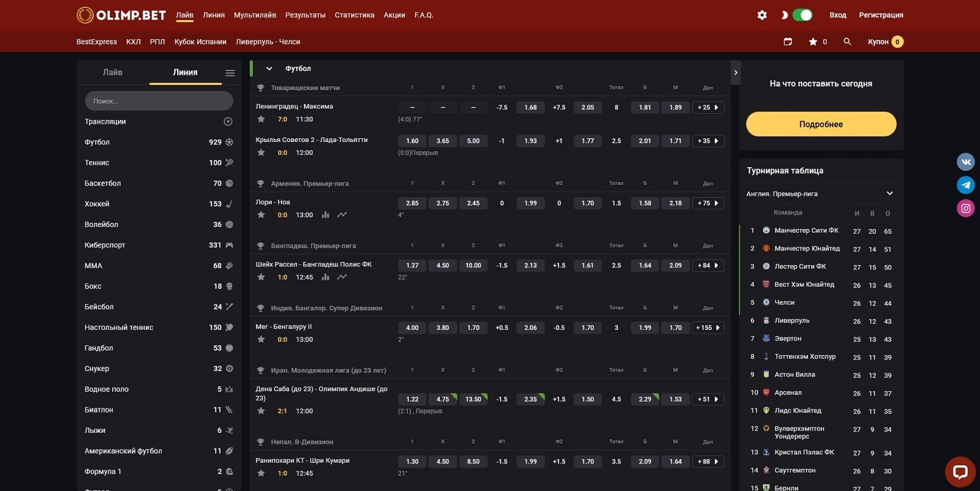Click the Подробнее yellow button
This screenshot has height=491, width=980.
(x=821, y=124)
